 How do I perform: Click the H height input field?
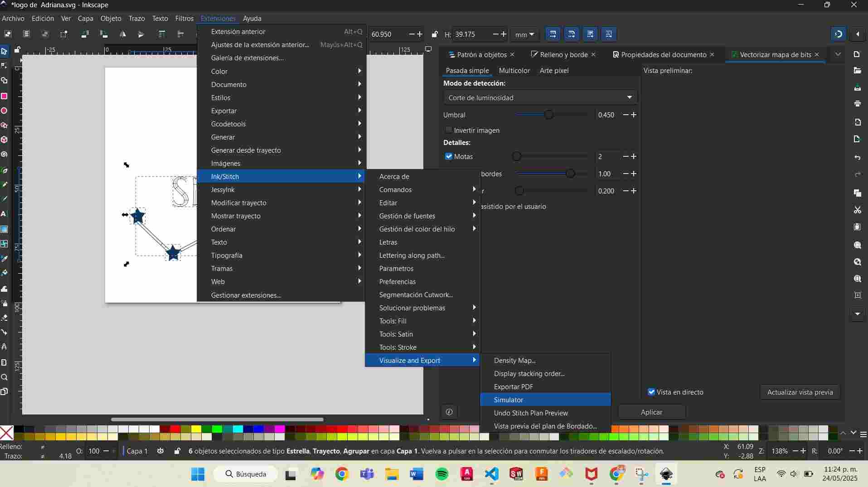[472, 34]
